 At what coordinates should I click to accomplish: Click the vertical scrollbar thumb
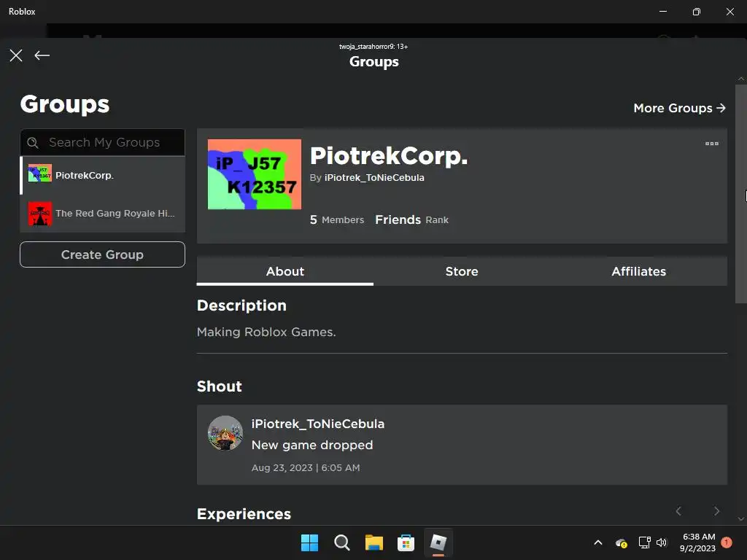[741, 194]
